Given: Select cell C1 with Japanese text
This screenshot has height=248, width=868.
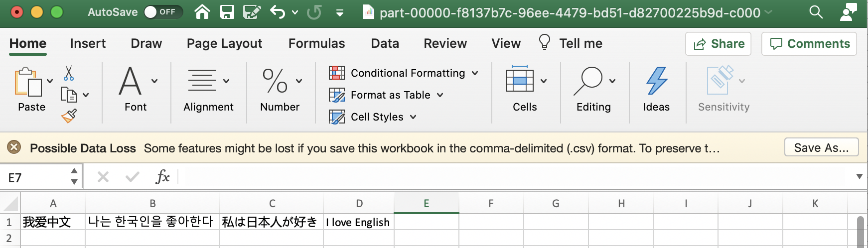Looking at the screenshot, I should pyautogui.click(x=271, y=222).
